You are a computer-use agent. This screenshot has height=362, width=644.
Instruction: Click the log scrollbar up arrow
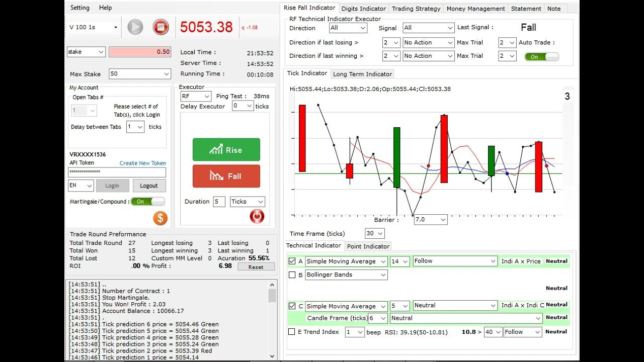tap(272, 285)
